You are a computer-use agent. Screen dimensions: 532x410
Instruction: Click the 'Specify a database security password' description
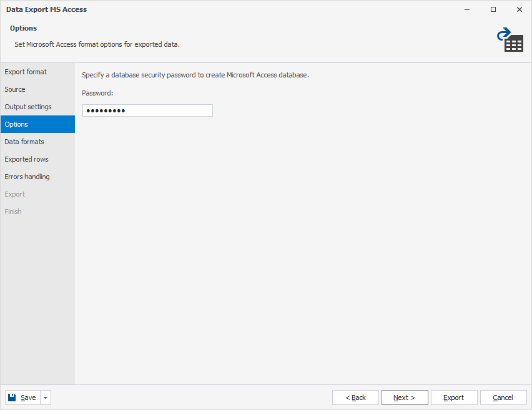pyautogui.click(x=195, y=75)
